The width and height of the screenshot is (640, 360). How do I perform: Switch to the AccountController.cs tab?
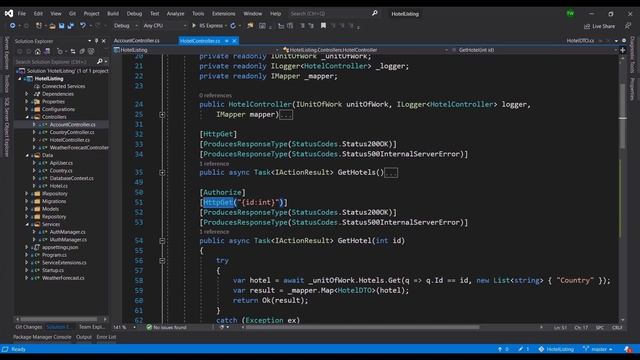pos(137,41)
